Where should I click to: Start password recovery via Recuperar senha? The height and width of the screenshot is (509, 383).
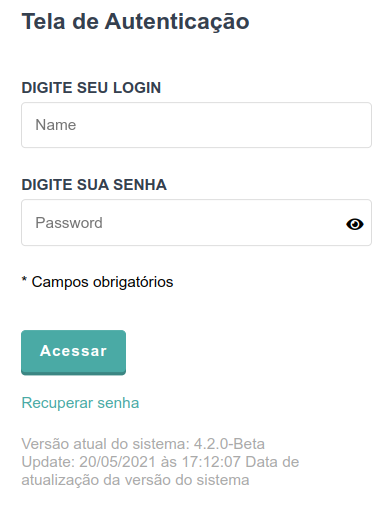click(80, 403)
